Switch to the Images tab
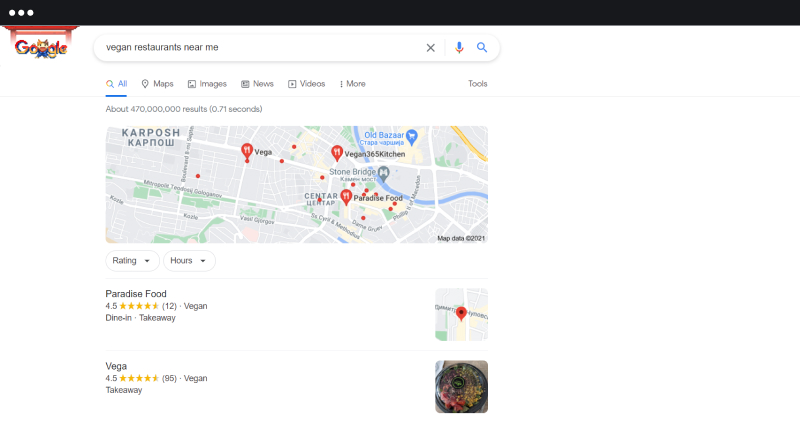800x421 pixels. (207, 84)
